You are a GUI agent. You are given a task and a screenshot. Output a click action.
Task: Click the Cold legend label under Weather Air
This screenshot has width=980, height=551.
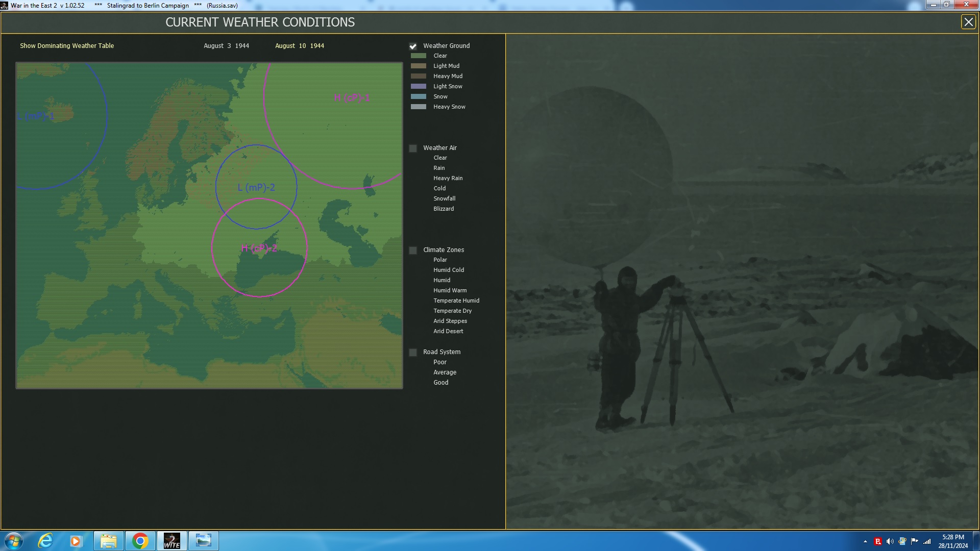pyautogui.click(x=439, y=188)
